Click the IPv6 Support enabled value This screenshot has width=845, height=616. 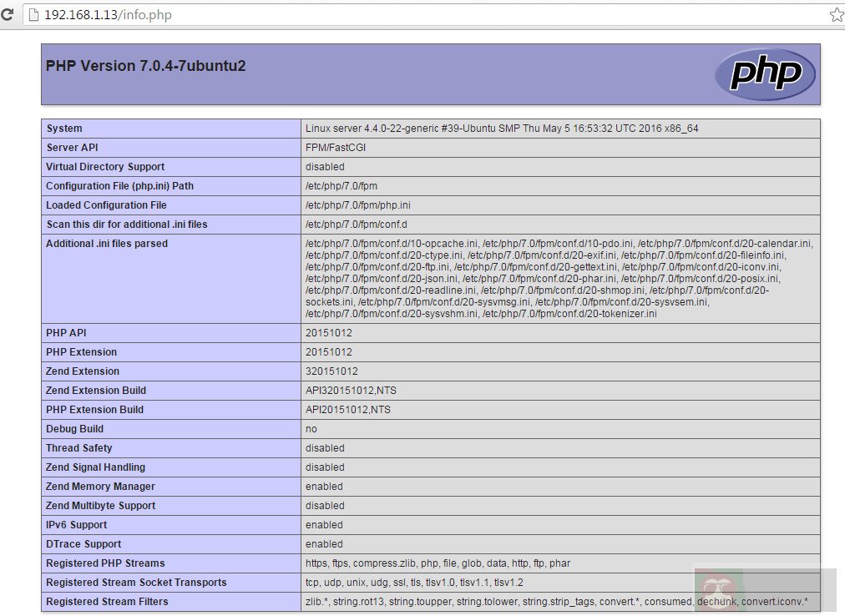point(324,525)
